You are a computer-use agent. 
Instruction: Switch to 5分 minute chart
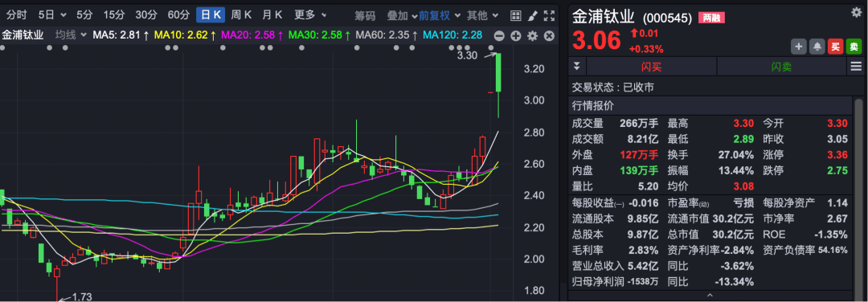84,15
